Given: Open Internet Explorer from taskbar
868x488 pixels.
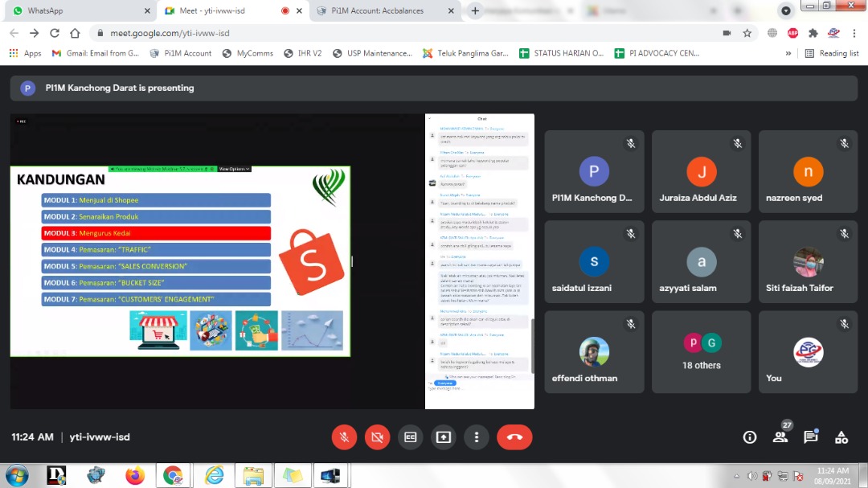Looking at the screenshot, I should click(x=214, y=476).
